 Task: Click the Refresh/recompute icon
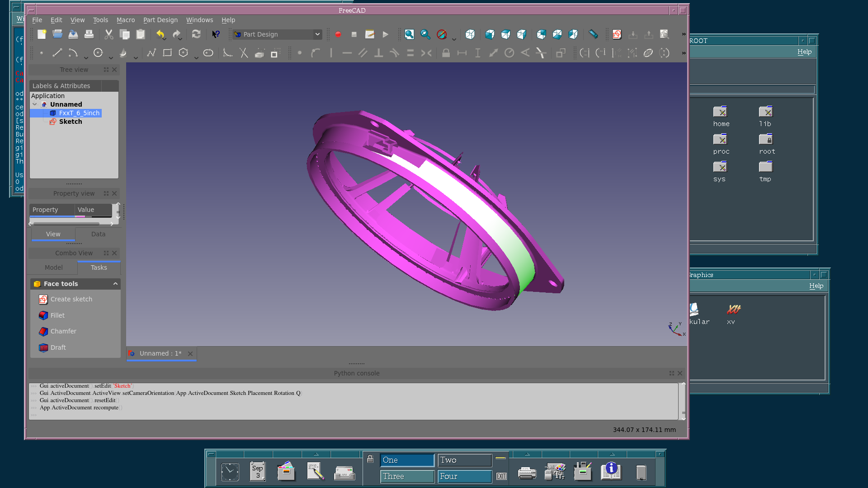(196, 34)
